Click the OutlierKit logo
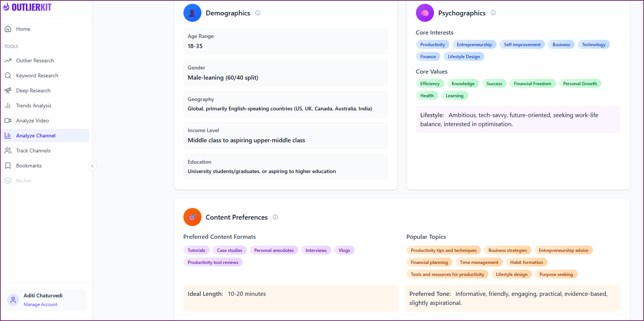This screenshot has height=321, width=644. [x=27, y=7]
